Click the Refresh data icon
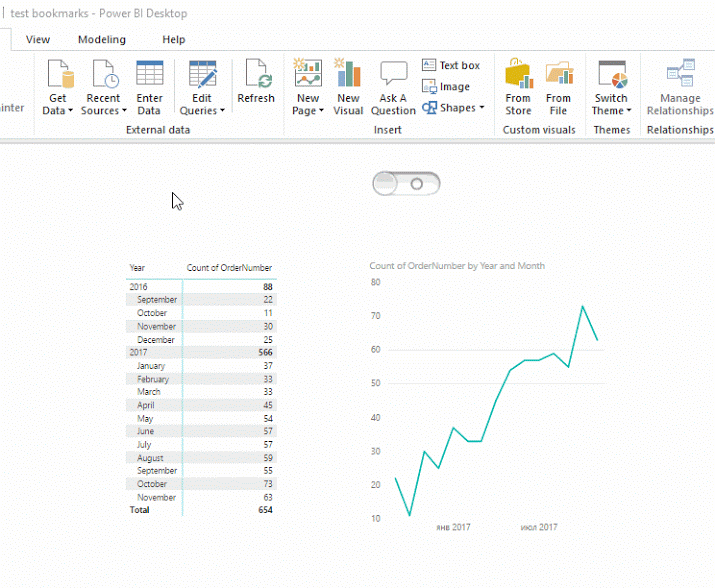 (x=258, y=73)
